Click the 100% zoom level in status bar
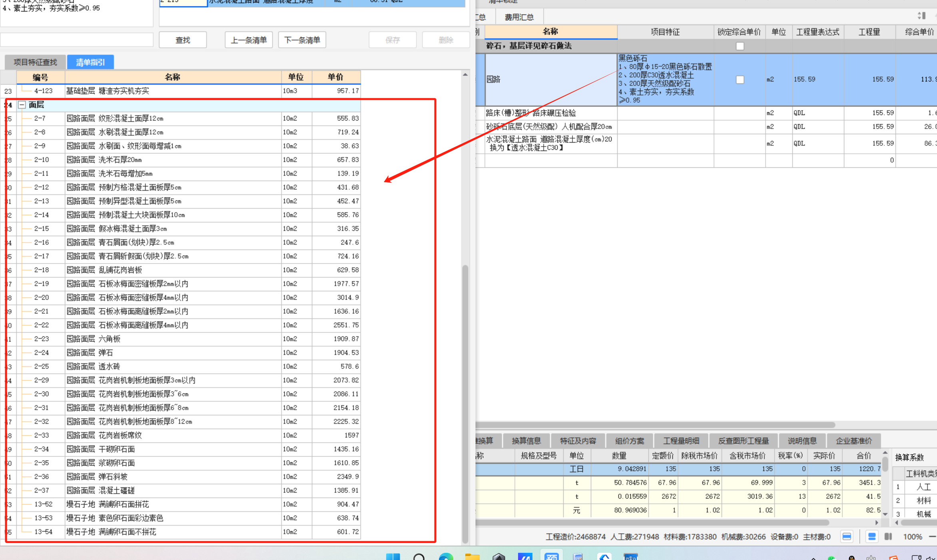937x560 pixels. pyautogui.click(x=913, y=537)
